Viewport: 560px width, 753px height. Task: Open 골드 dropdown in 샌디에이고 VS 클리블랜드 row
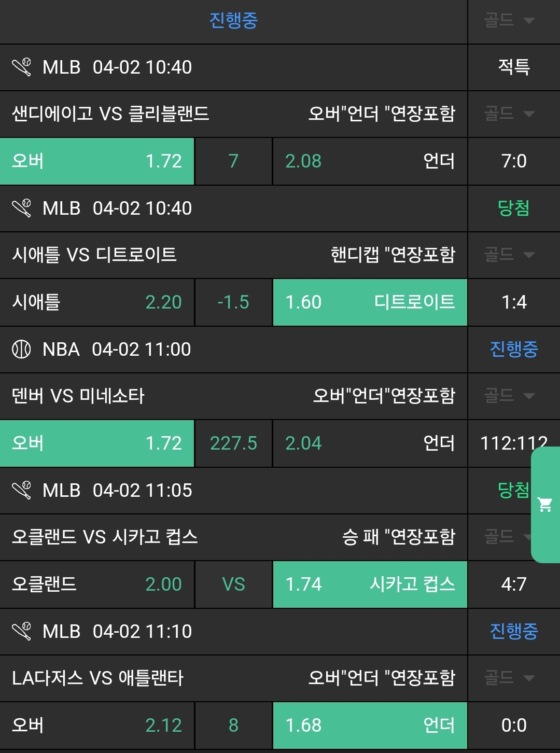(509, 114)
